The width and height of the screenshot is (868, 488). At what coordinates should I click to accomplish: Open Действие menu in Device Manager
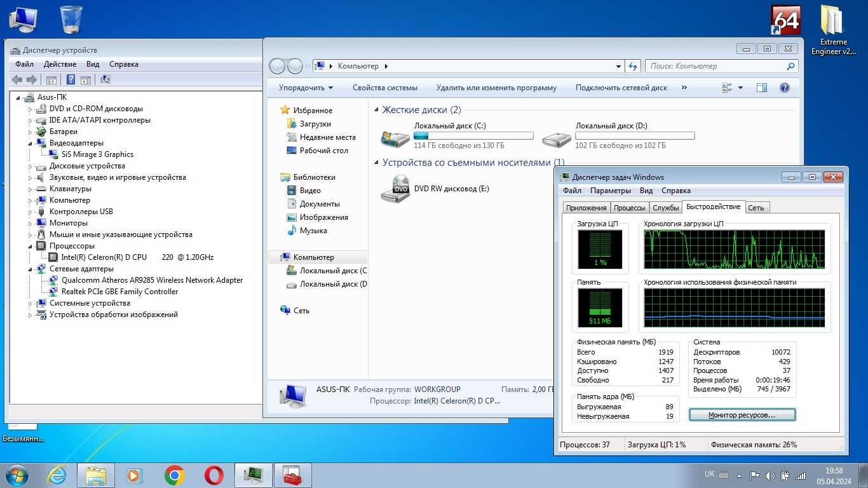click(60, 64)
